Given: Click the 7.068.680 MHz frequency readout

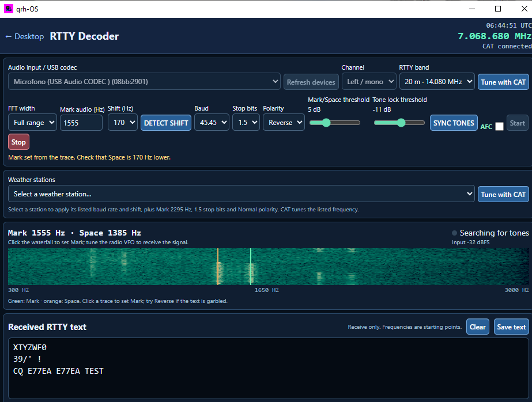Looking at the screenshot, I should (495, 36).
